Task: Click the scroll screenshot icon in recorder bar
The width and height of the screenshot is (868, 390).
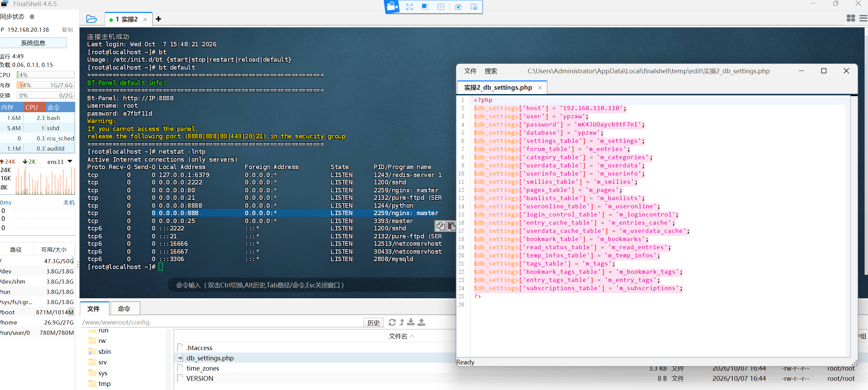Action: pyautogui.click(x=474, y=7)
